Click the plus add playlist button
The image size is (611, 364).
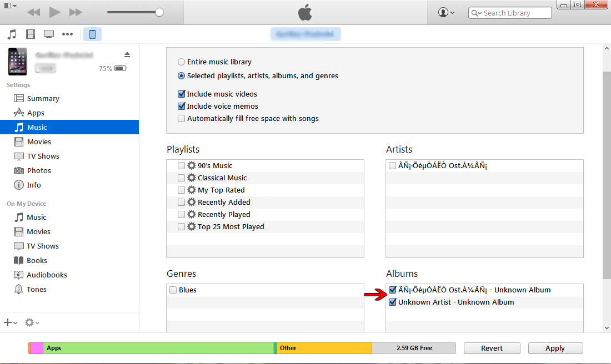pos(11,322)
